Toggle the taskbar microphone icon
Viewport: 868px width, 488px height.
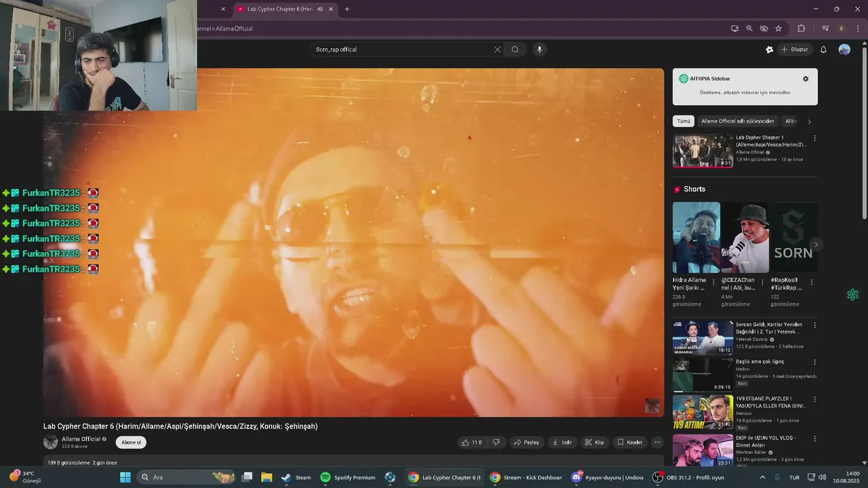coord(777,477)
